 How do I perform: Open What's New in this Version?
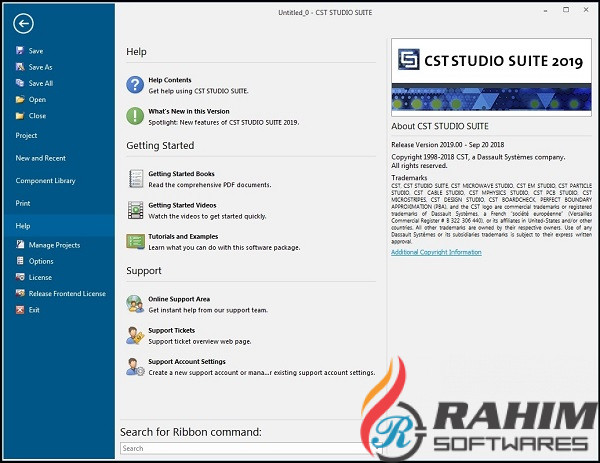click(x=189, y=111)
